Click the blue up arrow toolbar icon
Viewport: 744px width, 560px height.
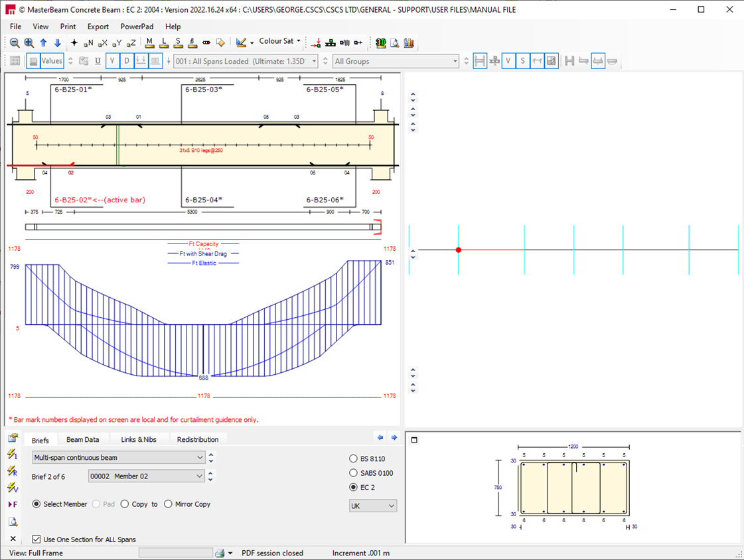43,42
